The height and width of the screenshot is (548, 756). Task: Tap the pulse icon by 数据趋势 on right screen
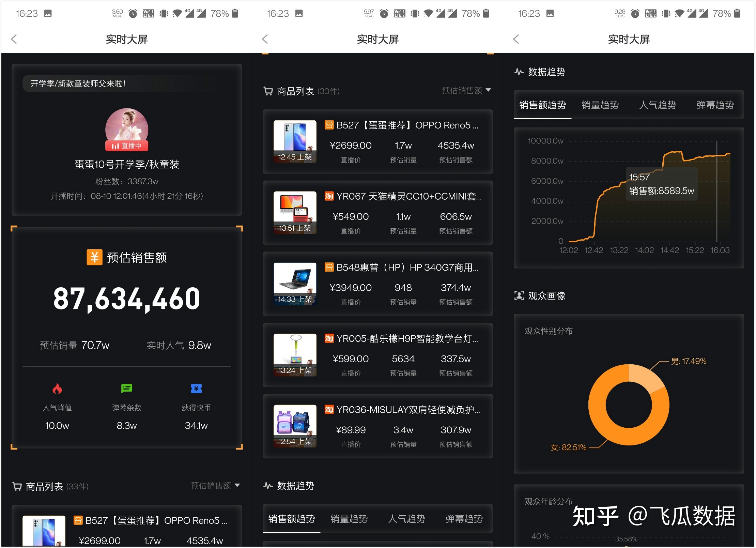click(x=519, y=72)
